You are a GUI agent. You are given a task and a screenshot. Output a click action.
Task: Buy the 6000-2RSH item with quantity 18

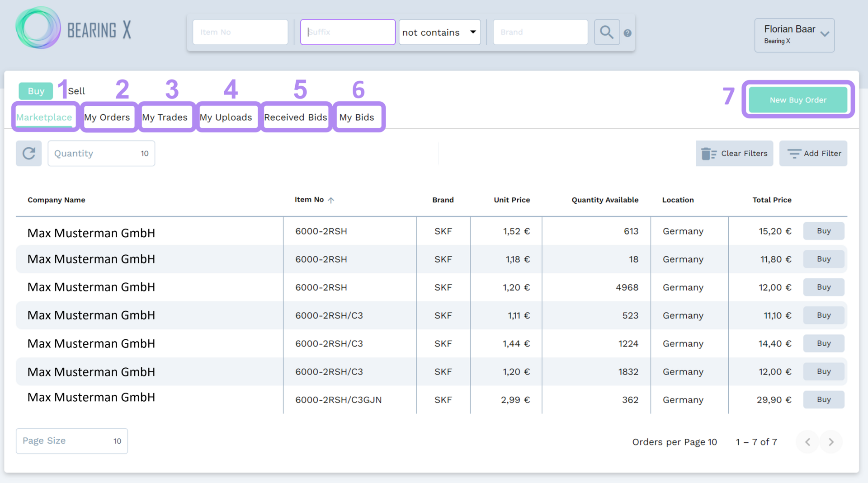[824, 259]
